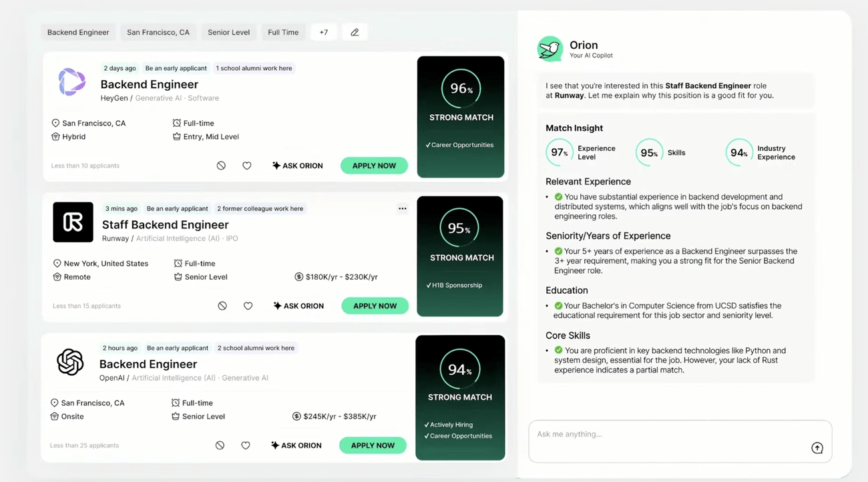Image resolution: width=868 pixels, height=482 pixels.
Task: Open the three-dot menu on the Runway card
Action: (x=403, y=208)
